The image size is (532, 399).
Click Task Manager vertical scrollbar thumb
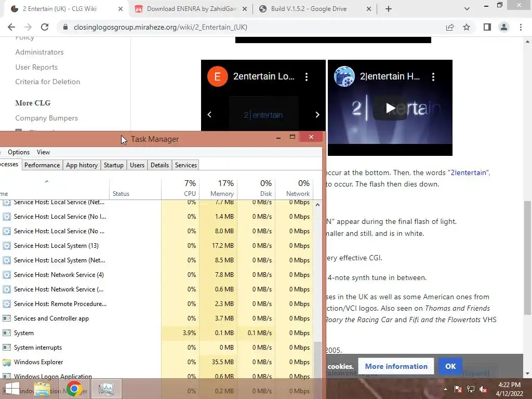pyautogui.click(x=317, y=360)
